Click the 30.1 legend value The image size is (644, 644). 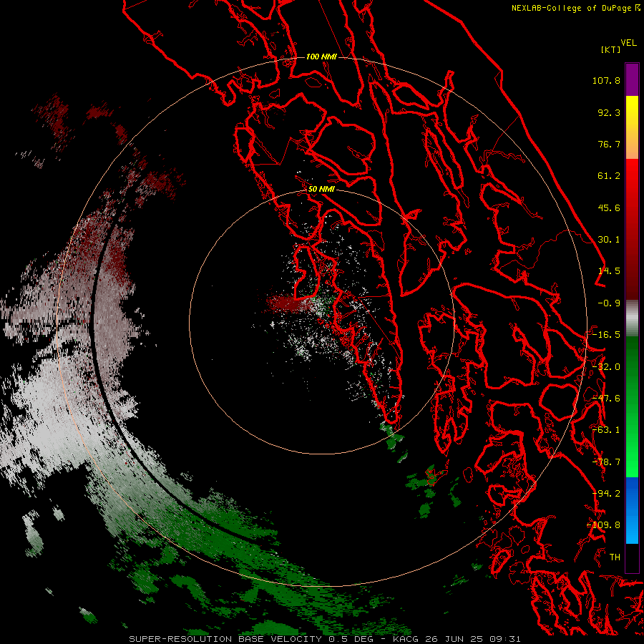(609, 240)
